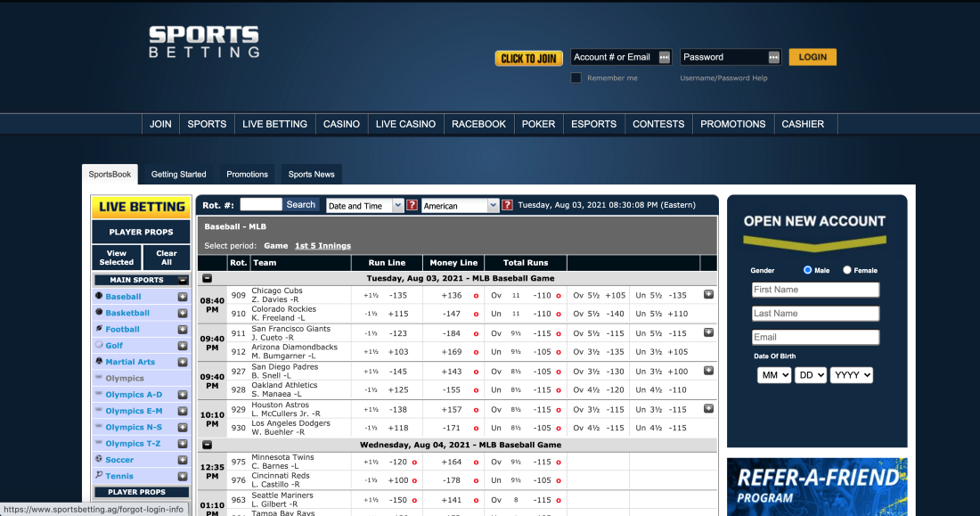Click the red marker beside Reds +100 run line
Viewport: 980px width, 516px height.
[414, 480]
